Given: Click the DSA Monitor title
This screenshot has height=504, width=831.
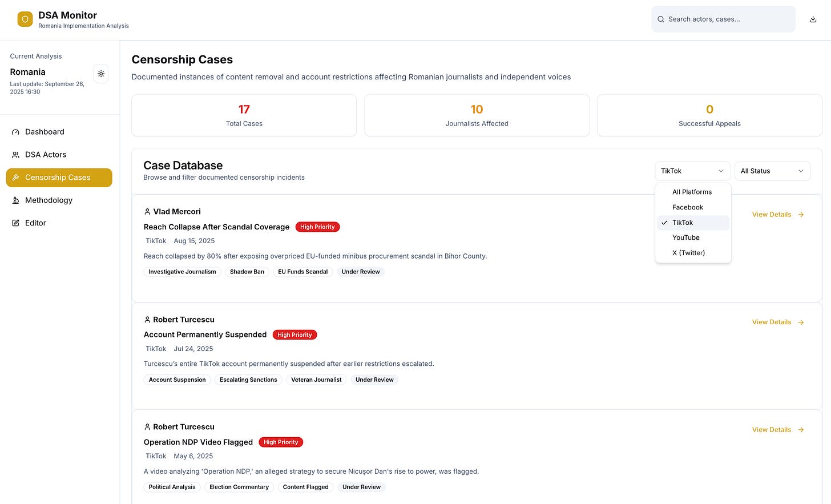Looking at the screenshot, I should pyautogui.click(x=68, y=15).
